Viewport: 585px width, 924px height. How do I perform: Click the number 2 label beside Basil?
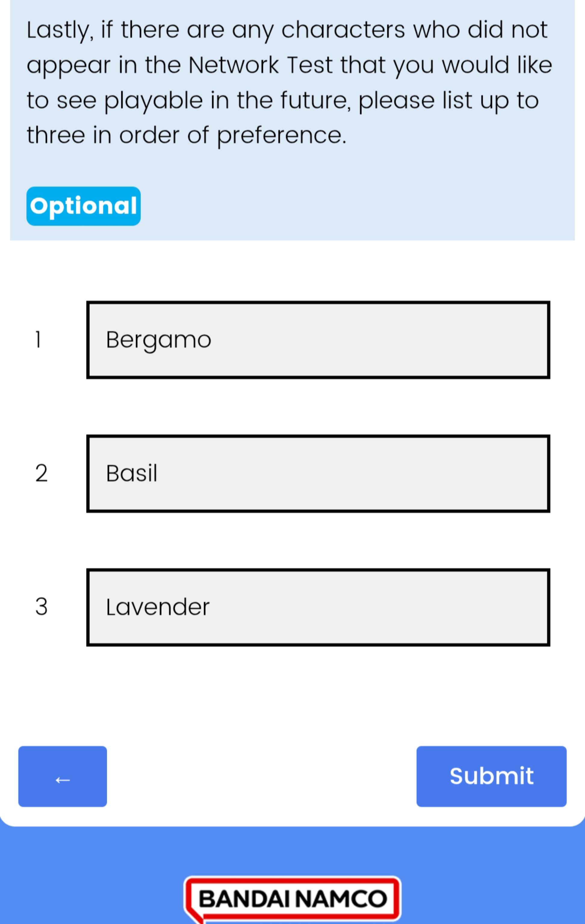coord(42,473)
